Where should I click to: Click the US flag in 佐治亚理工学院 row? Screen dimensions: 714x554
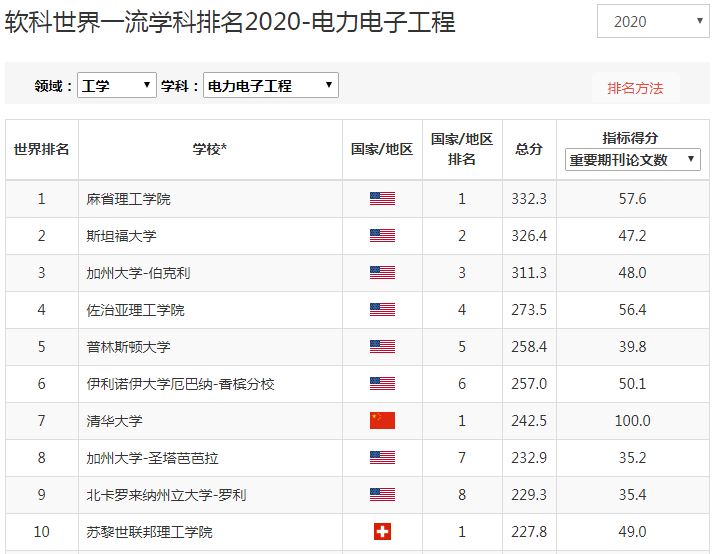click(382, 310)
